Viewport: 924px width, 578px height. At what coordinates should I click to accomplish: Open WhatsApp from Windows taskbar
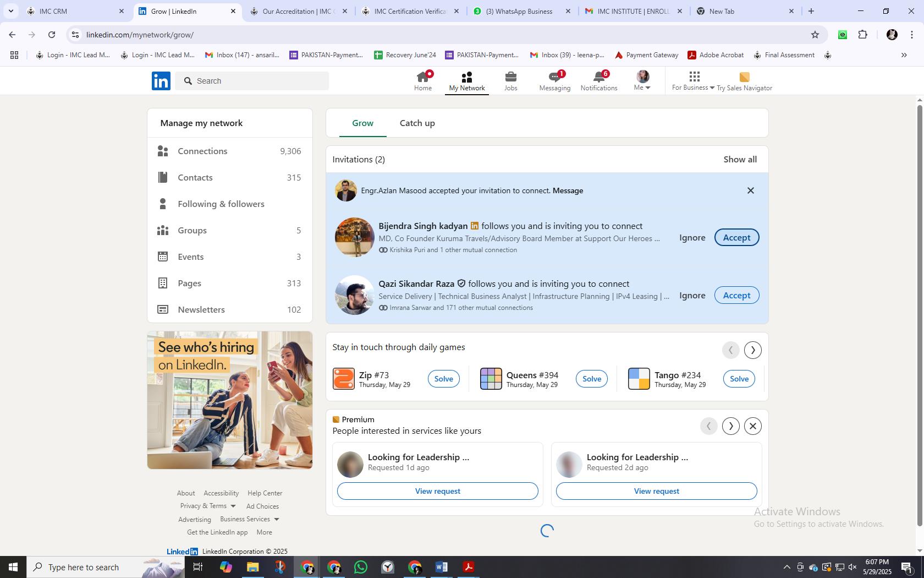pyautogui.click(x=360, y=567)
